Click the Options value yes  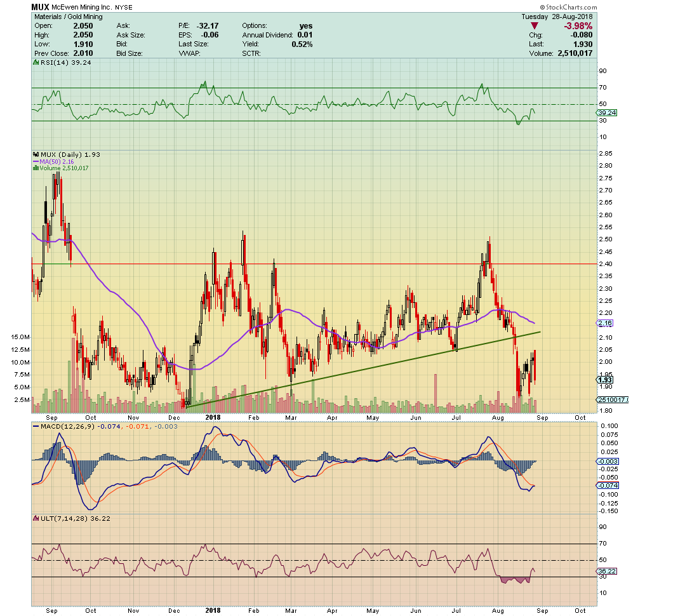tap(306, 26)
